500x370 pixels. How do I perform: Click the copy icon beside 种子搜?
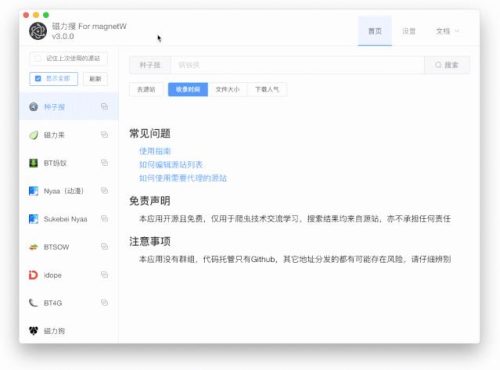pos(104,106)
